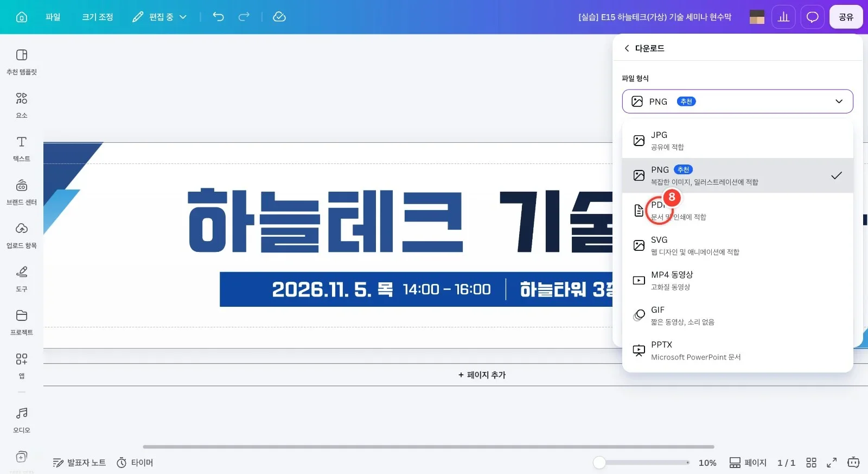Open 앱 apps panel

coord(22,366)
